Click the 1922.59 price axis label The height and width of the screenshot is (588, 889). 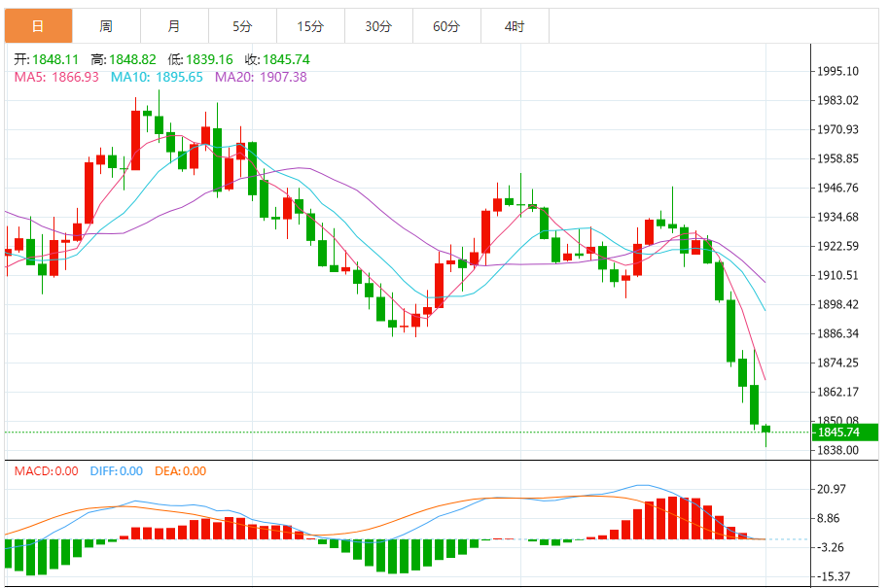pyautogui.click(x=837, y=247)
